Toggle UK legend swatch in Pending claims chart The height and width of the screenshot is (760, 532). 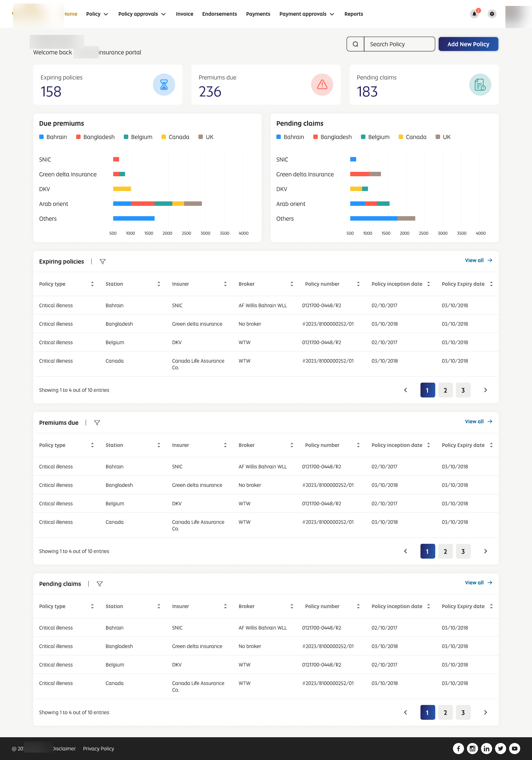438,137
